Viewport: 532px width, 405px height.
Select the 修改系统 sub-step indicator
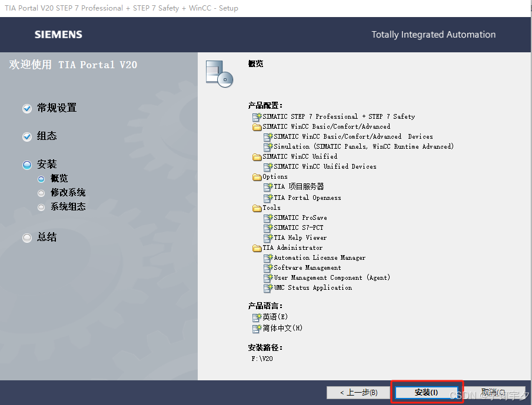pos(41,193)
